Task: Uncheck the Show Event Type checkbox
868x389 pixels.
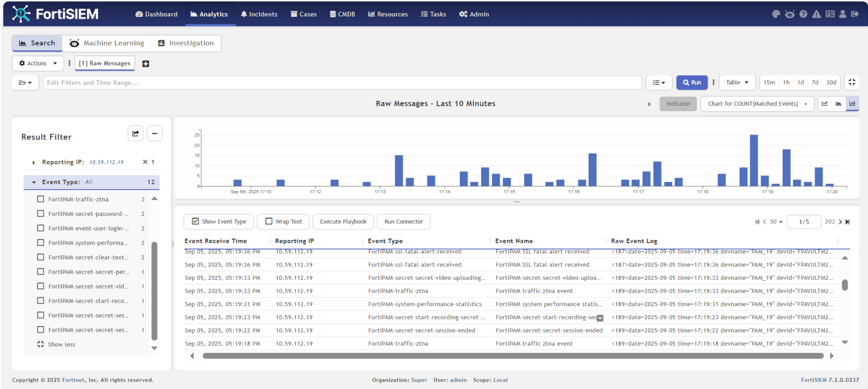Action: click(196, 221)
